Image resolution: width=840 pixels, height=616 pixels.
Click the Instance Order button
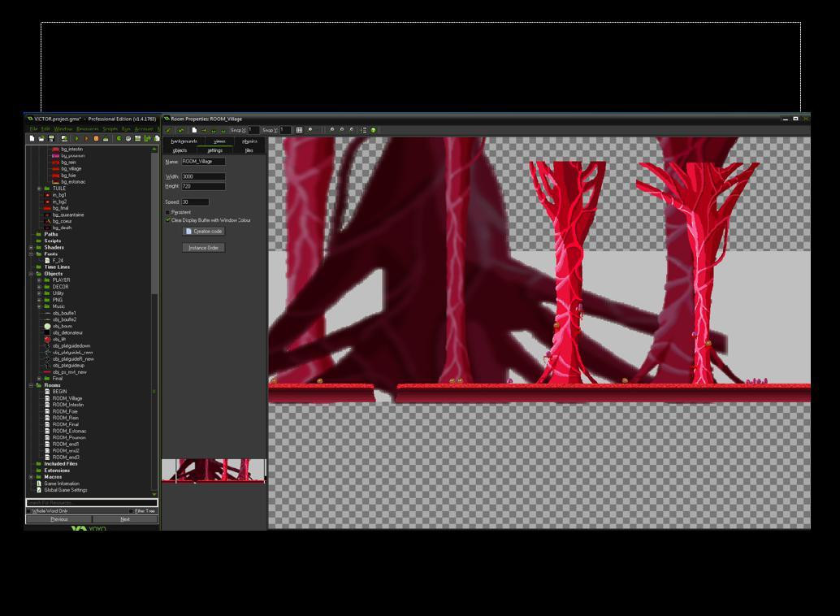tap(204, 248)
